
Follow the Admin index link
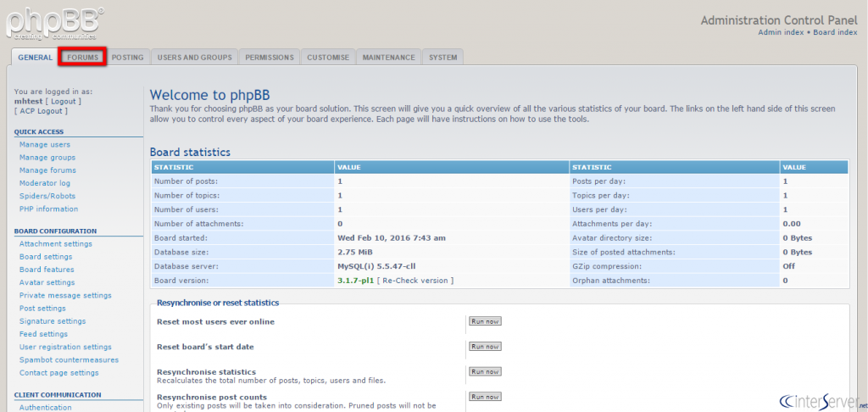781,32
